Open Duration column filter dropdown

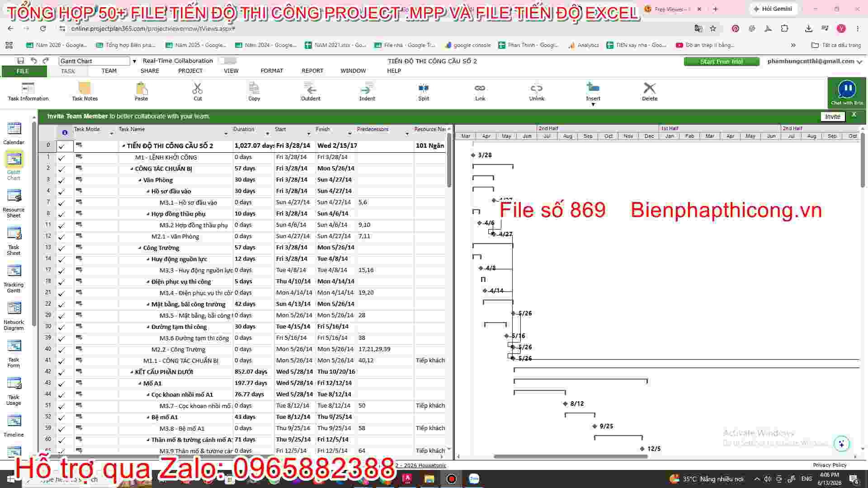[267, 134]
